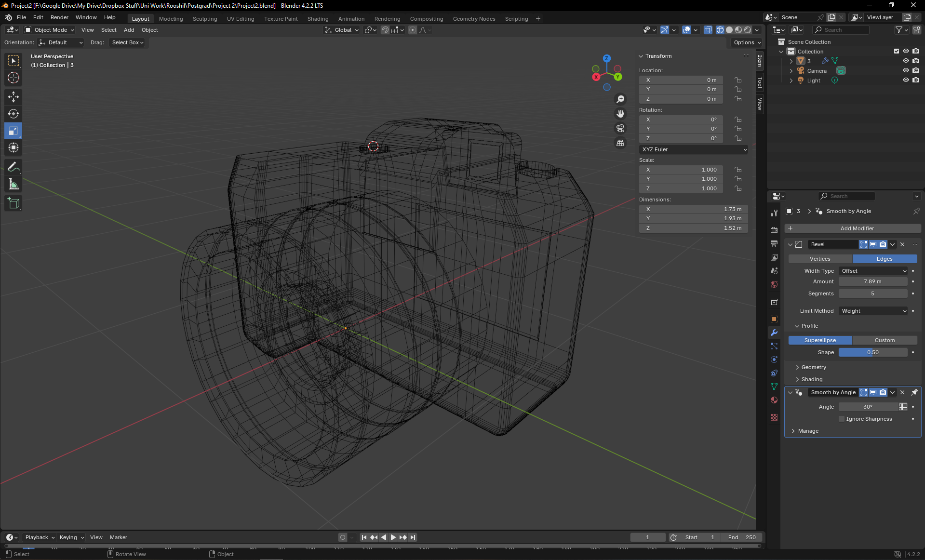Switch to the Render Properties tab

[x=774, y=230]
